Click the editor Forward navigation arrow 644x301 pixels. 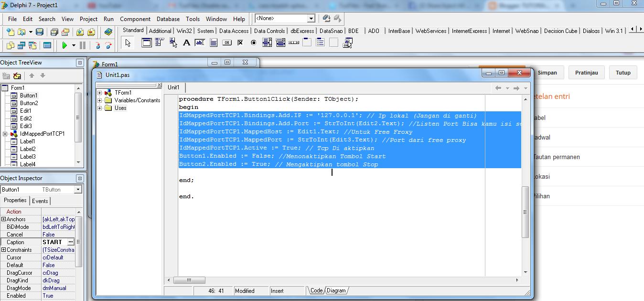[x=516, y=88]
